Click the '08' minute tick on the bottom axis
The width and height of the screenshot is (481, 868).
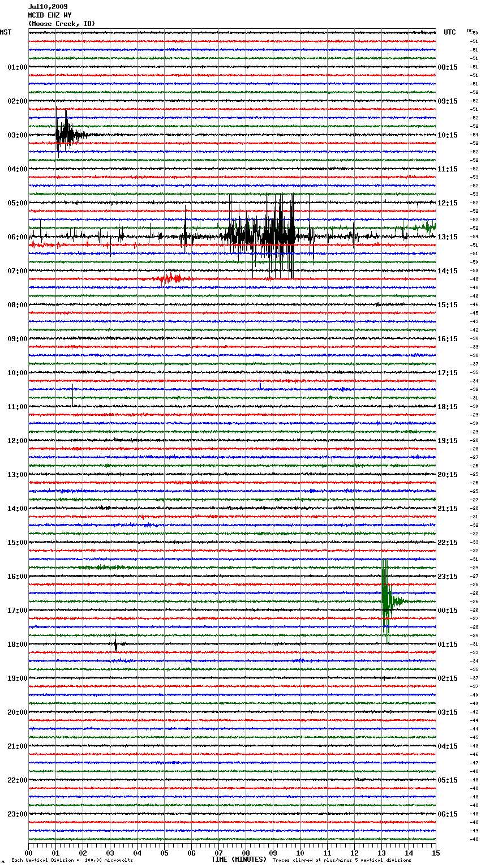246,853
